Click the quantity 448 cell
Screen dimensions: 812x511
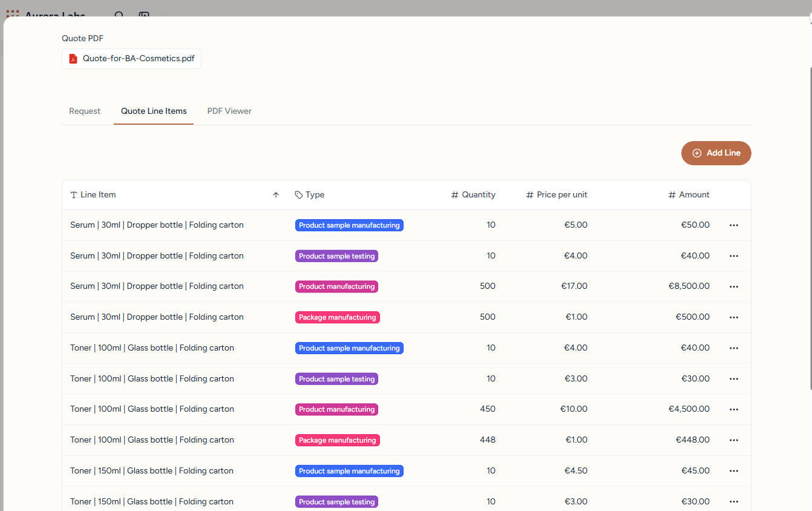tap(488, 440)
